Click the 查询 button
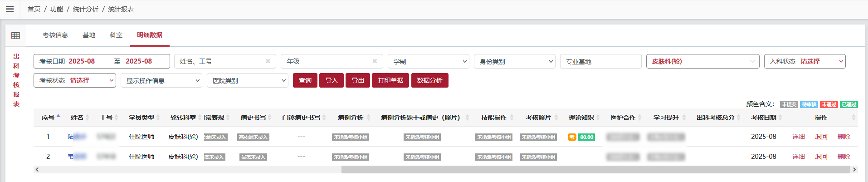 tap(305, 80)
